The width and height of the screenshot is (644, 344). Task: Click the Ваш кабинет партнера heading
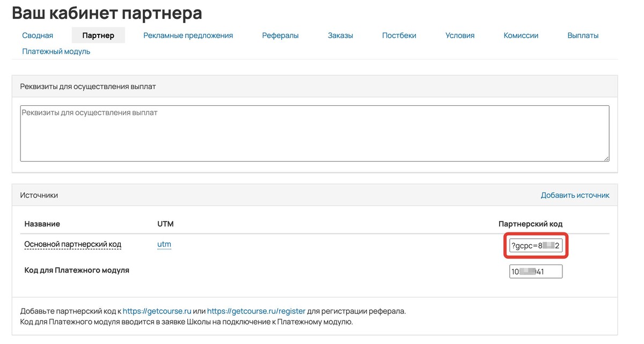(107, 13)
